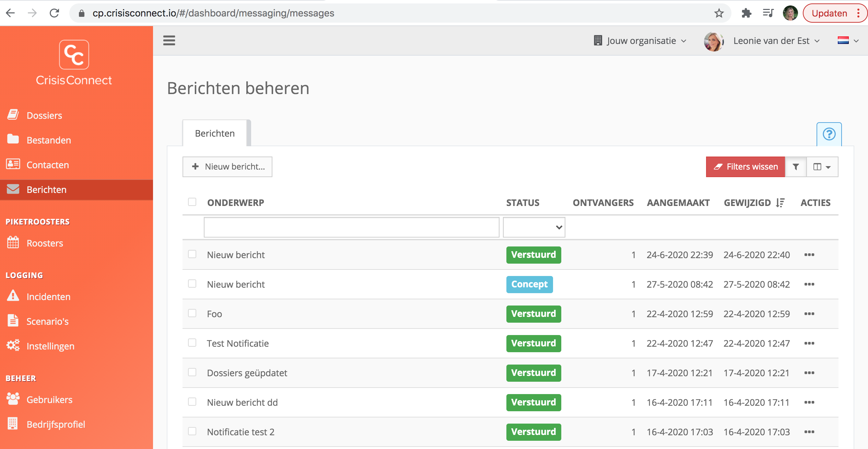Expand the Jouw organisatie dropdown
The width and height of the screenshot is (868, 449).
[x=640, y=41]
